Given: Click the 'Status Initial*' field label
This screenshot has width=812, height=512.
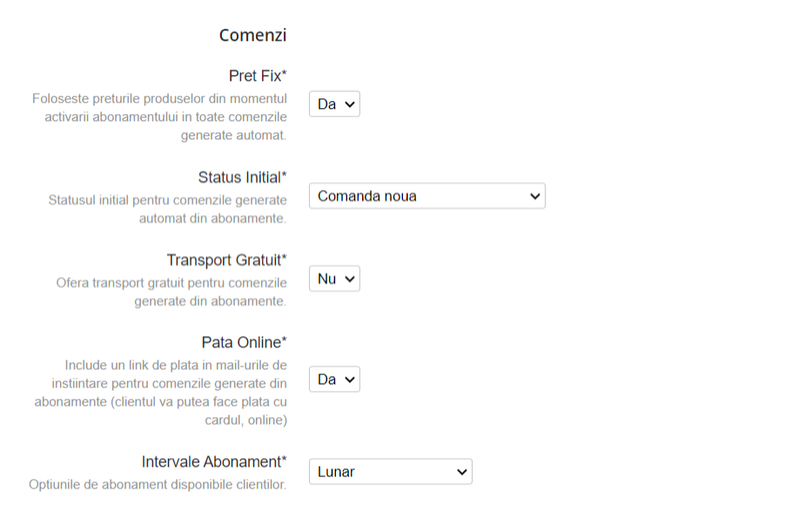Looking at the screenshot, I should (242, 178).
